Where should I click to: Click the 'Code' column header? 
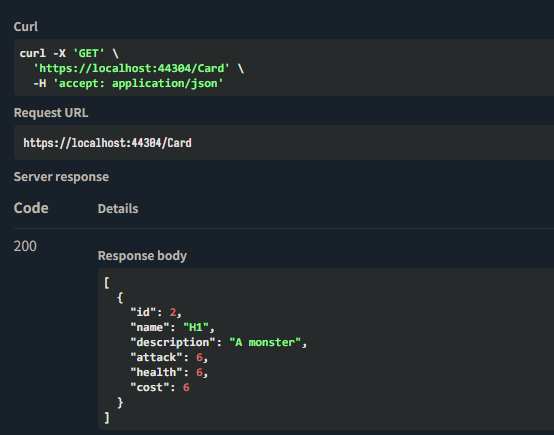coord(31,208)
